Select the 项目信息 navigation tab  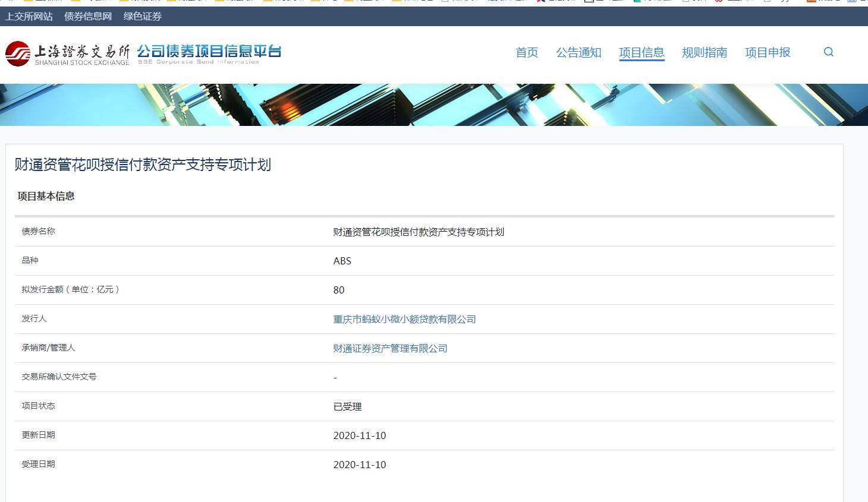(641, 52)
